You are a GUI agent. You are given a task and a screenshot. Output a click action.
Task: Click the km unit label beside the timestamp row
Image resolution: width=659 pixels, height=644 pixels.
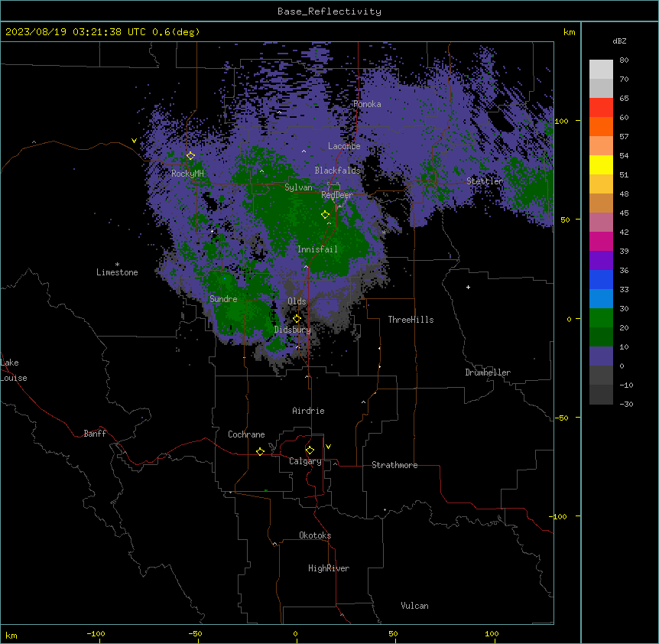click(569, 32)
